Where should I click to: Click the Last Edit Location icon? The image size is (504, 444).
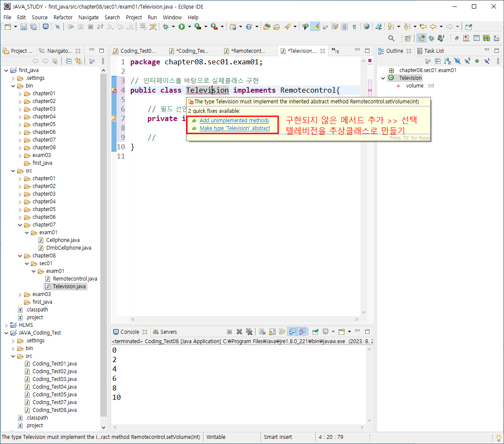423,27
